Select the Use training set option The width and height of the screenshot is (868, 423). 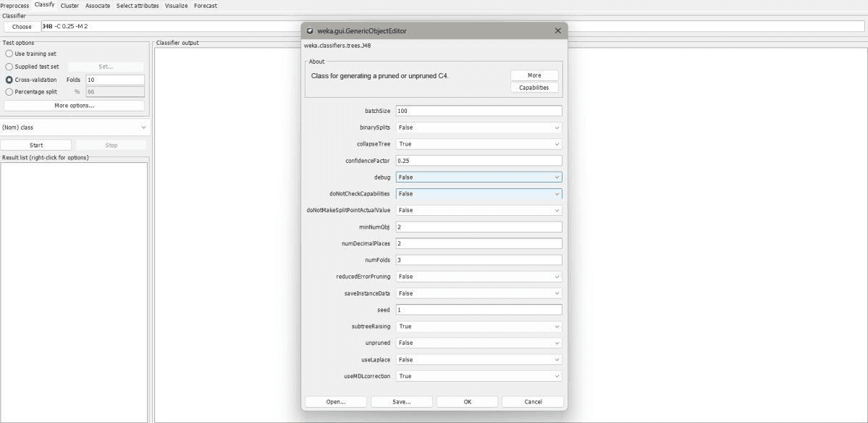tap(31, 54)
